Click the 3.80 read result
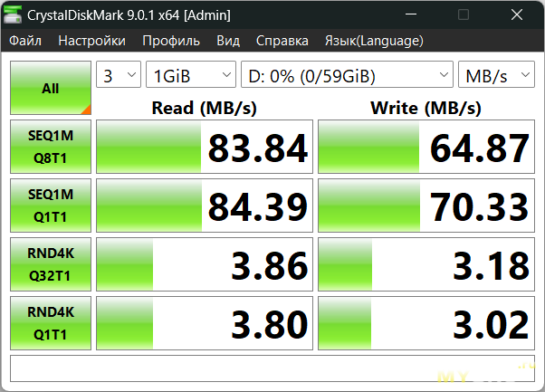 [x=205, y=323]
